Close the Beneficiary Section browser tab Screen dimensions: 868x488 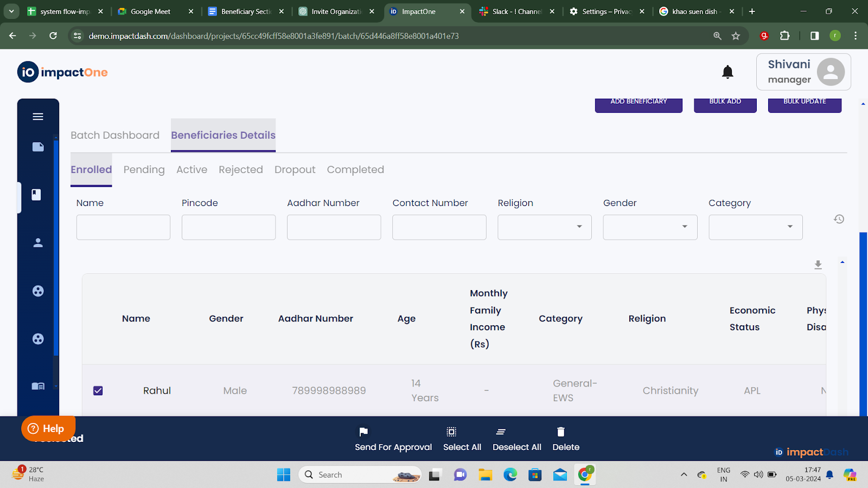coord(281,11)
